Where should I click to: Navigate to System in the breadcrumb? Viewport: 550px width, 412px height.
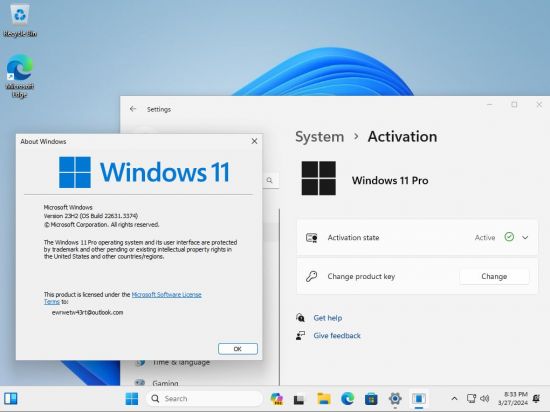(x=320, y=137)
